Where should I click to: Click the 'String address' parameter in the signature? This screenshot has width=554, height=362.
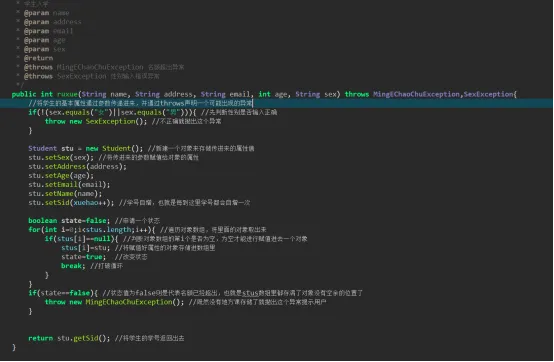click(164, 94)
